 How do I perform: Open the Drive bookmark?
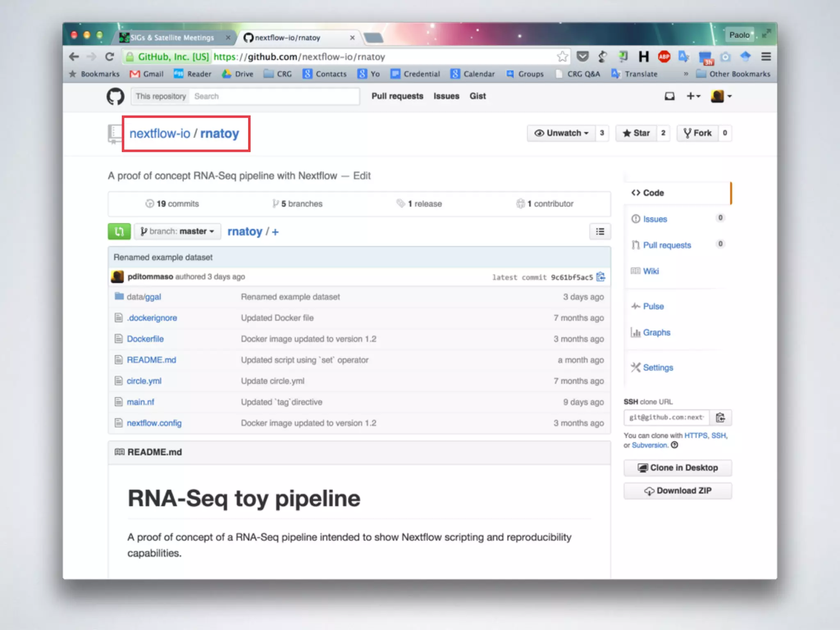click(x=237, y=74)
